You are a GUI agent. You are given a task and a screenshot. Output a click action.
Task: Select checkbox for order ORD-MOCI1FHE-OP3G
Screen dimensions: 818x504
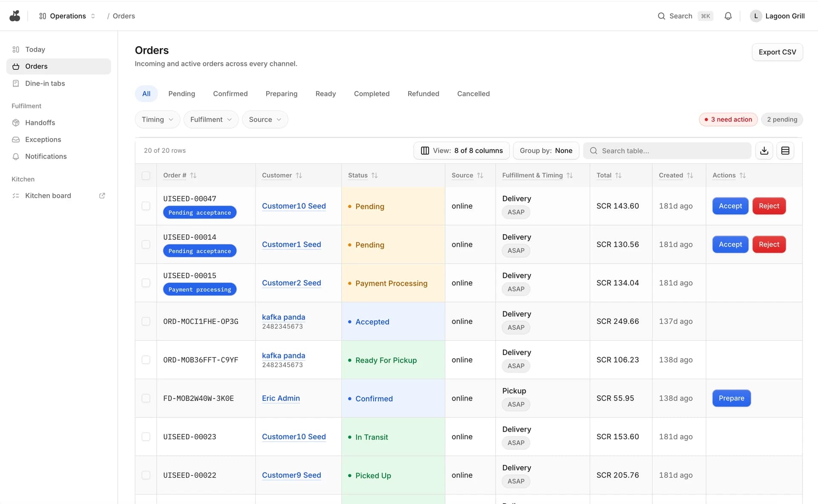click(146, 321)
